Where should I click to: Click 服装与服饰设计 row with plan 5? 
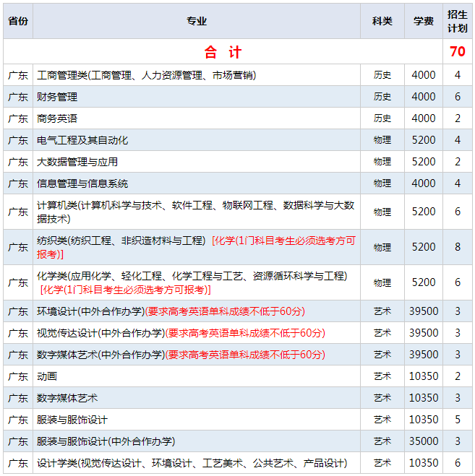tap(238, 420)
